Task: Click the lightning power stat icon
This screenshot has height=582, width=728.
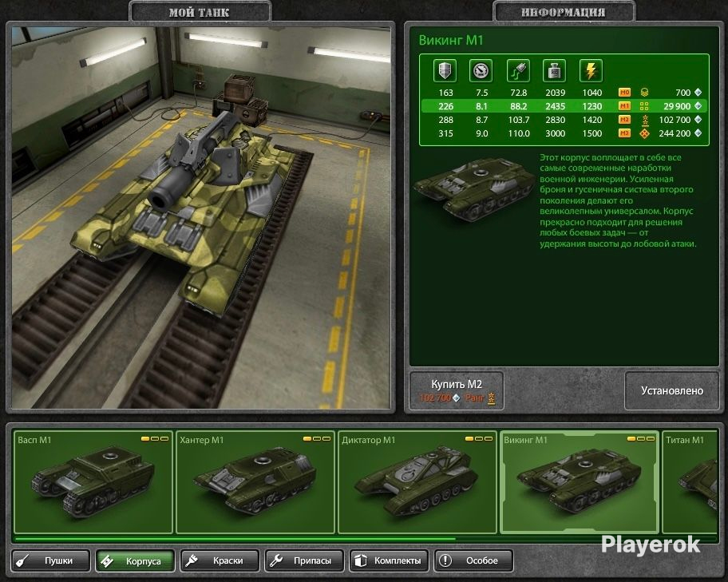Action: (591, 70)
